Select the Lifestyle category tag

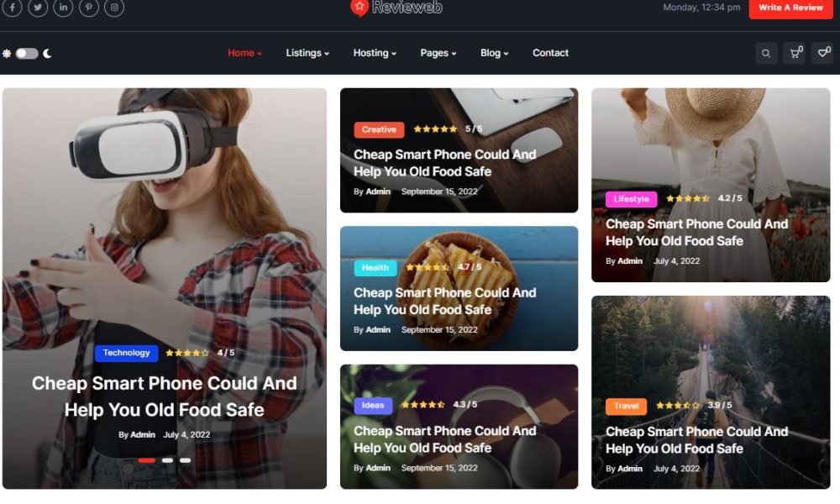pos(631,199)
